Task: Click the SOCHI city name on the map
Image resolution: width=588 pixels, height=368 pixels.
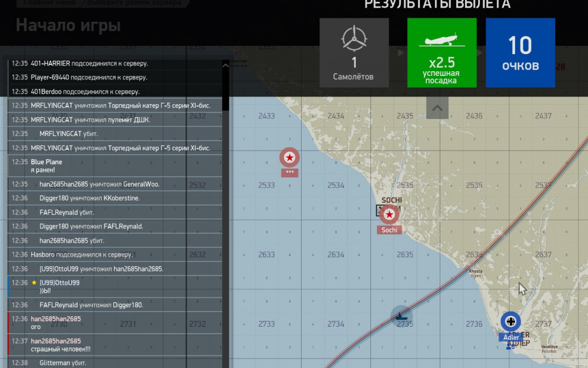Action: (392, 200)
